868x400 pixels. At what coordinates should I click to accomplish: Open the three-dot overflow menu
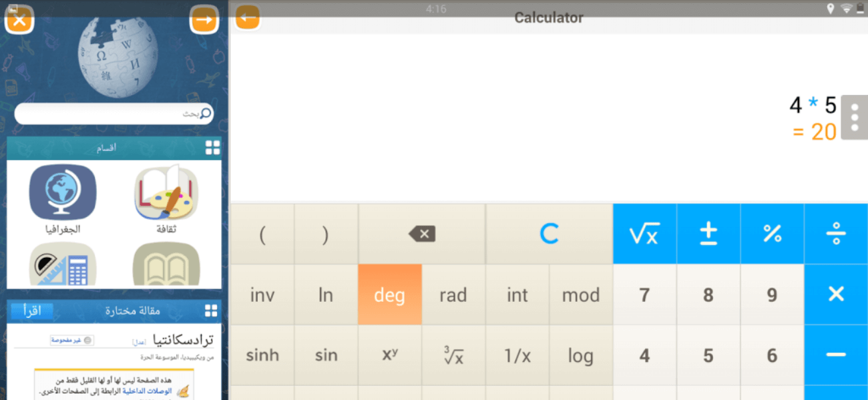click(x=854, y=118)
